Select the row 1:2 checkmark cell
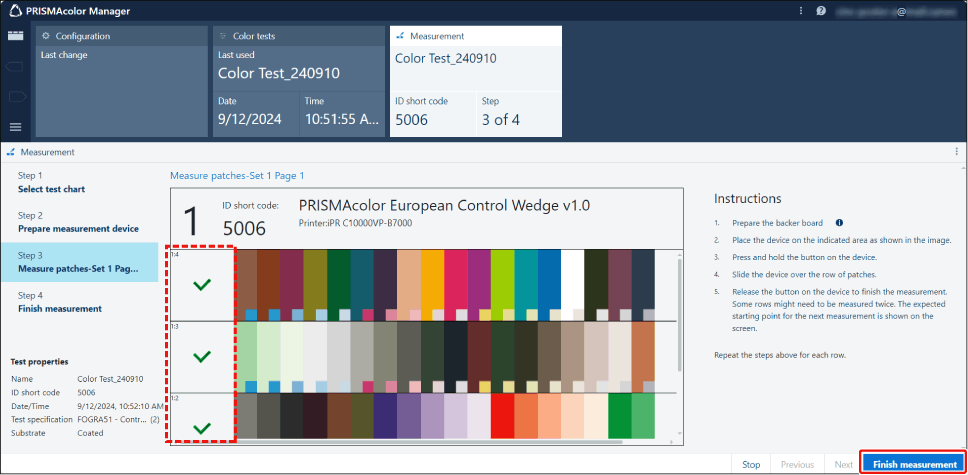Viewport: 968px width, 475px height. [x=203, y=418]
